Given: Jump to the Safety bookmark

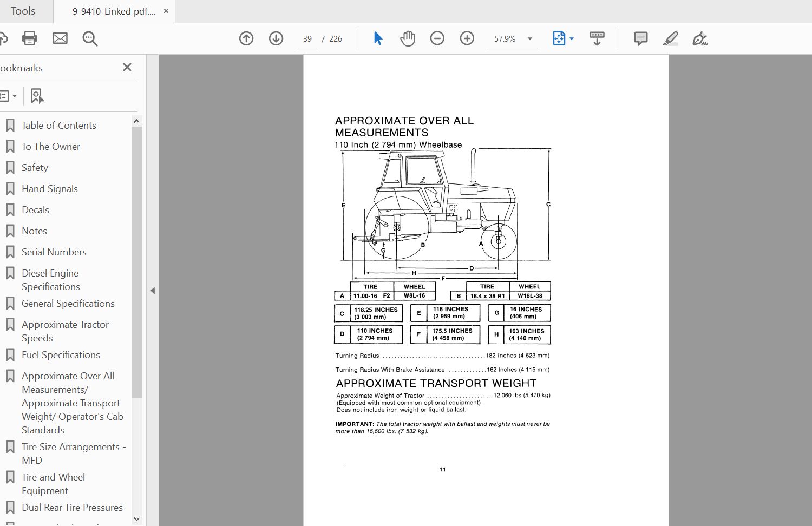Looking at the screenshot, I should click(35, 167).
